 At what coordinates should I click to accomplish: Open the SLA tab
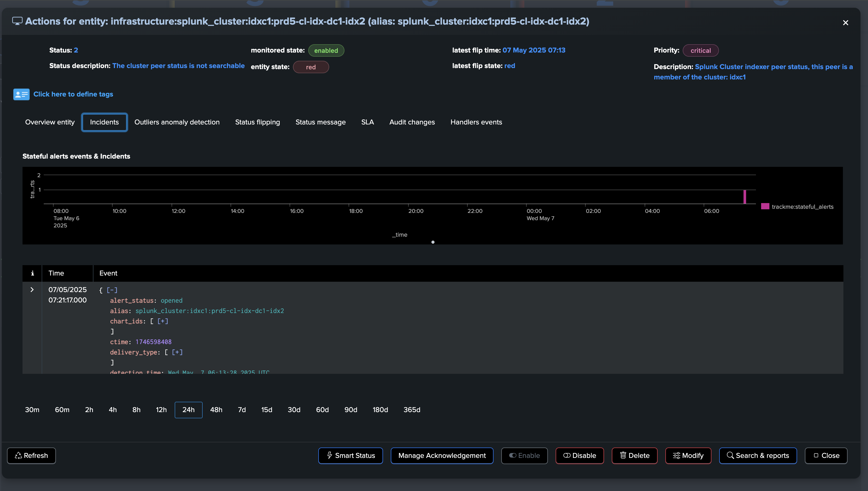(x=367, y=122)
